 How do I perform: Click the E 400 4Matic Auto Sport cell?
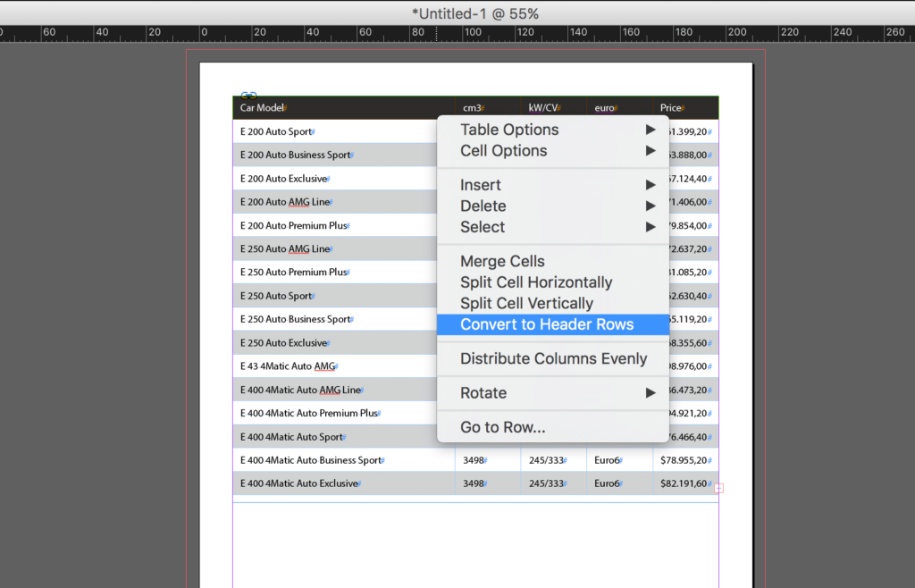click(x=335, y=437)
